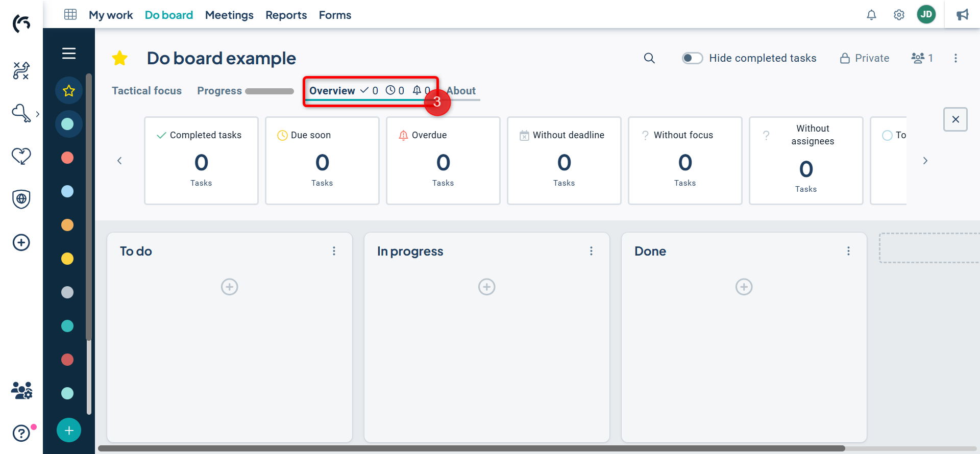Open board options three-dot menu
Viewport: 980px width, 454px height.
955,58
